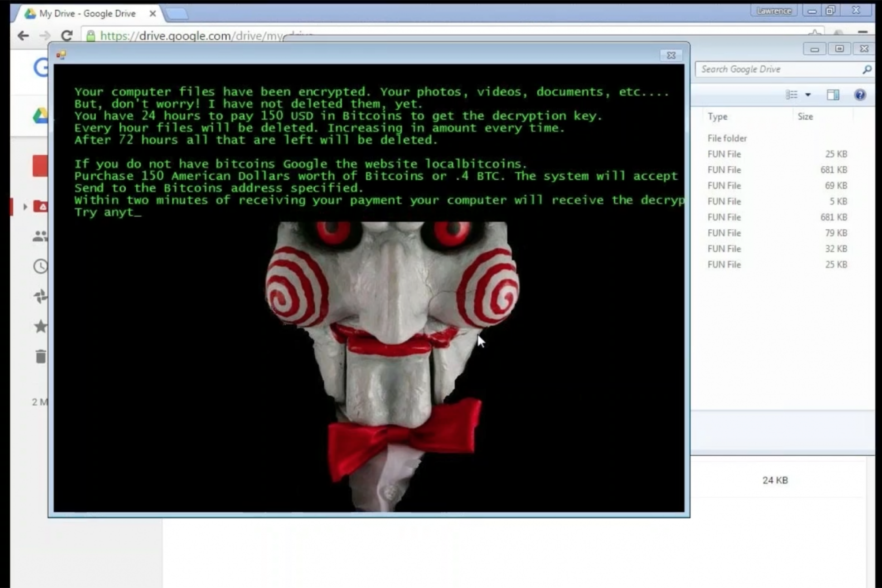The height and width of the screenshot is (588, 882).
Task: Click the Google Drive logo in sidebar
Action: coord(40,116)
